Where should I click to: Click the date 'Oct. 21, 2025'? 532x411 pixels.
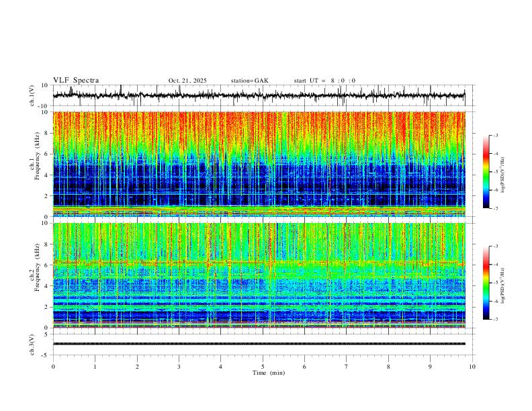coord(187,81)
